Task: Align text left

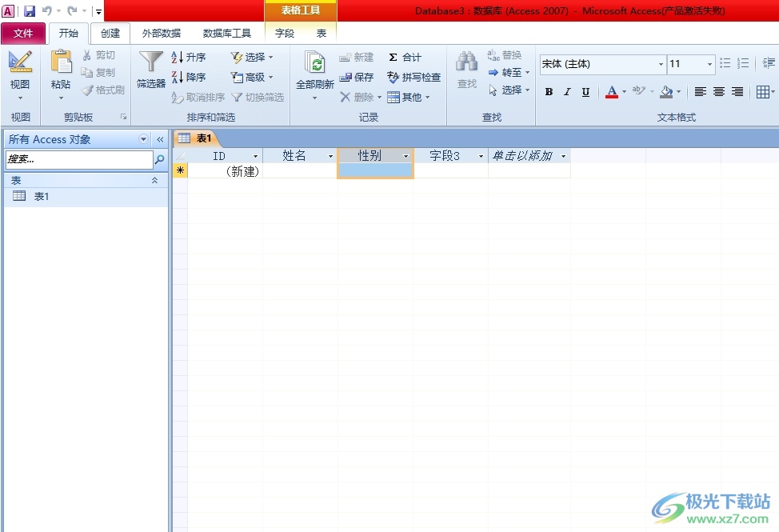Action: coord(701,92)
